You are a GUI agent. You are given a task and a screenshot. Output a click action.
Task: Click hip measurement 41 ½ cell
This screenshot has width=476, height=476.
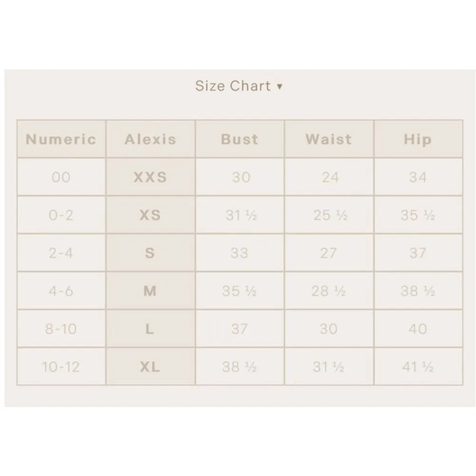pyautogui.click(x=417, y=367)
